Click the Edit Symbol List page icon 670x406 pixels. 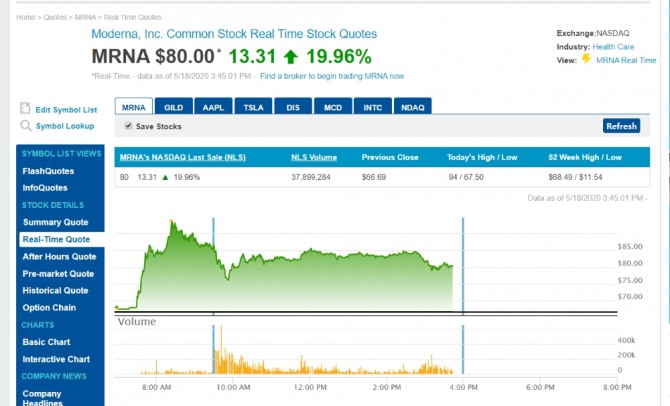coord(25,109)
